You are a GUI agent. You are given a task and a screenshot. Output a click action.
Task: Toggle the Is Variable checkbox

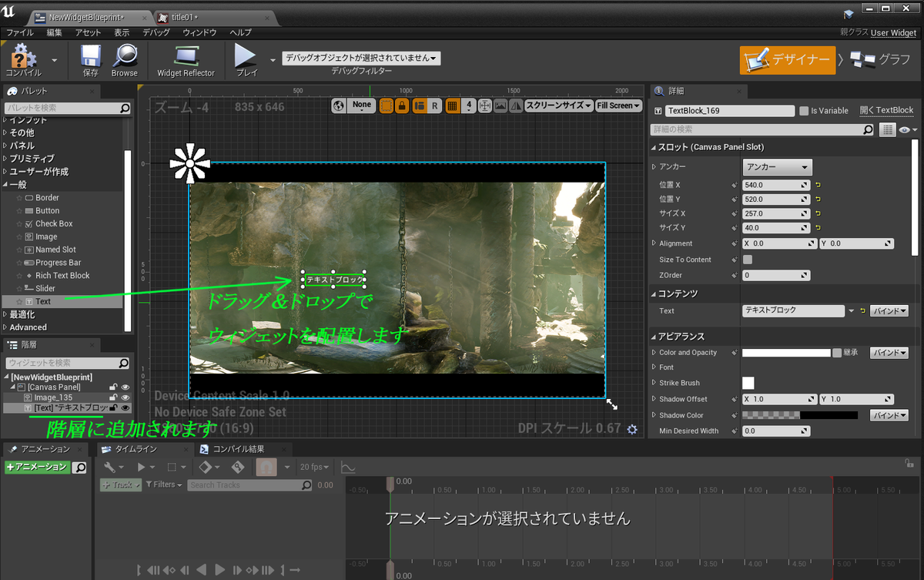(804, 111)
